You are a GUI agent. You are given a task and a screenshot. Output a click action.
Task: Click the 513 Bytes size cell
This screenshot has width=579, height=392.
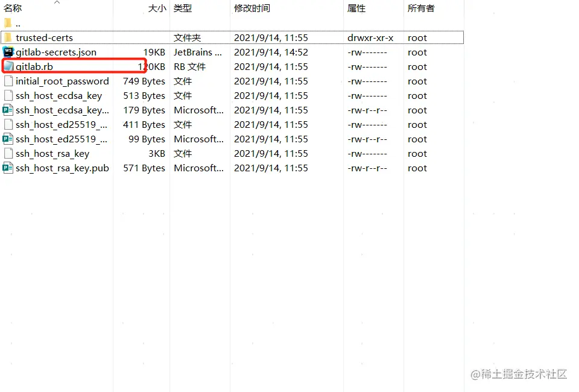144,96
